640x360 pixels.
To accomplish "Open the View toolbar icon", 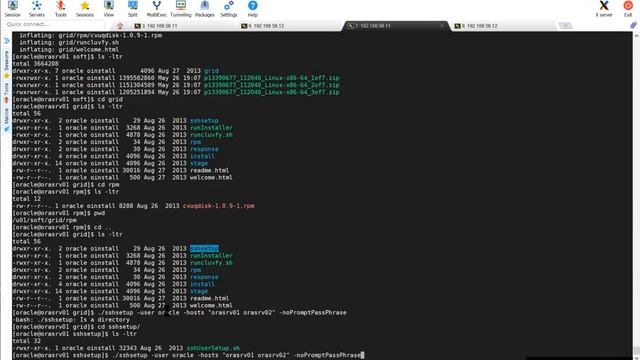I will pyautogui.click(x=109, y=9).
